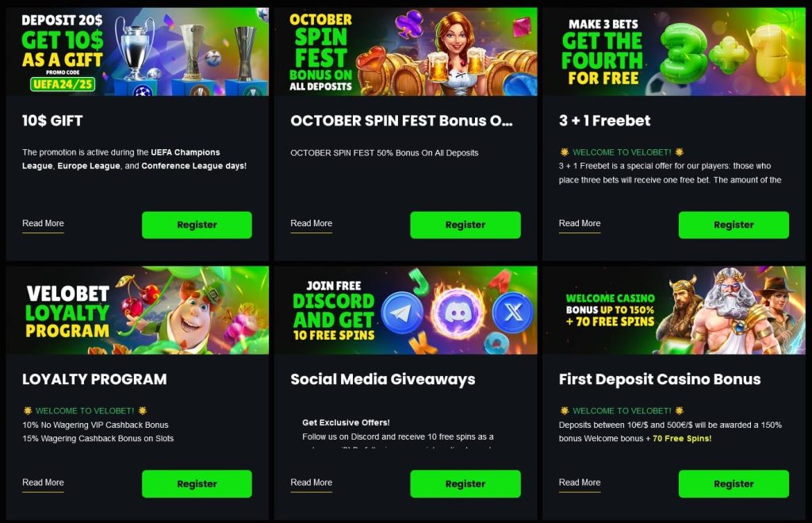Read more about Loyalty Program
The height and width of the screenshot is (523, 812).
click(43, 483)
